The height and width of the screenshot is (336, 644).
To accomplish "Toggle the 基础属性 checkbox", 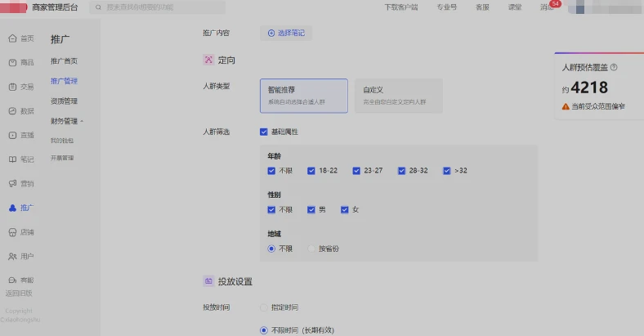I will tap(264, 132).
